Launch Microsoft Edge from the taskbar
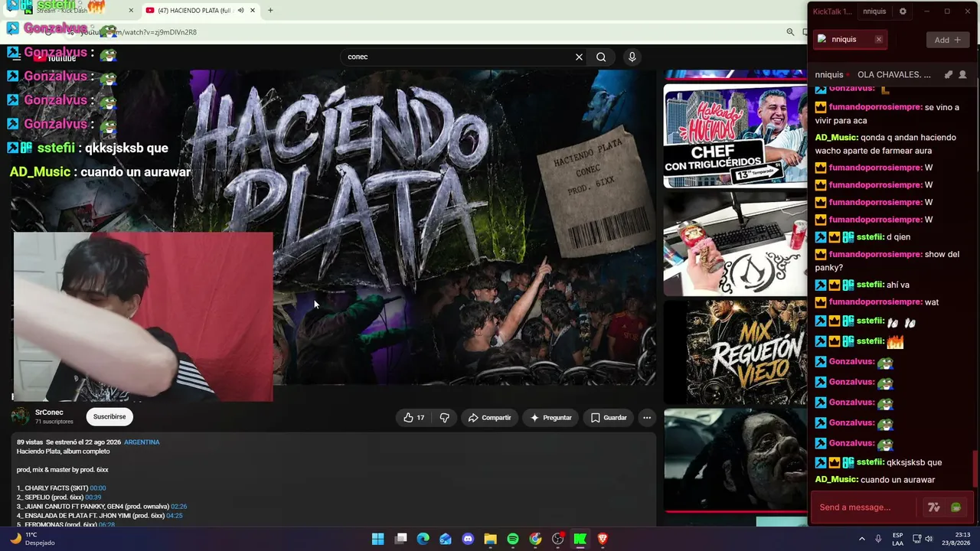The image size is (980, 551). click(x=423, y=539)
